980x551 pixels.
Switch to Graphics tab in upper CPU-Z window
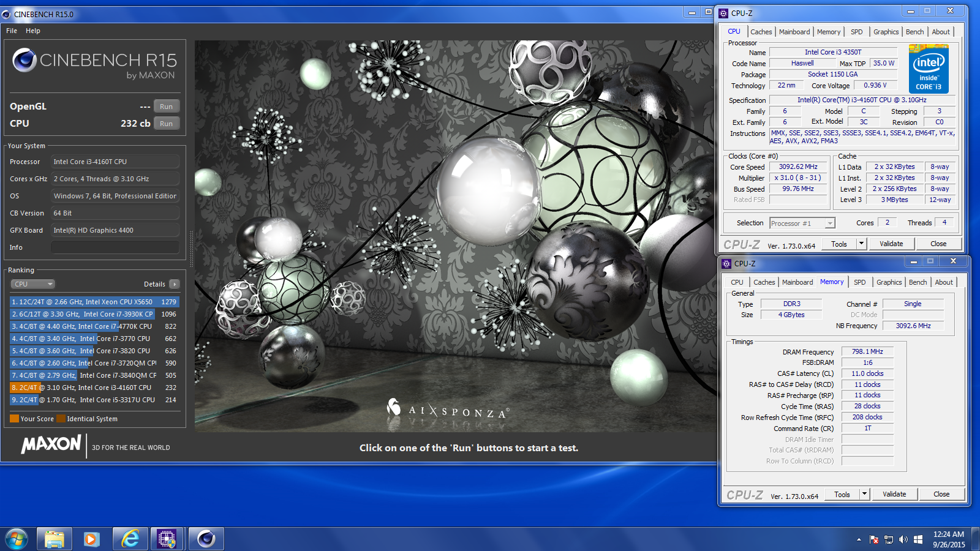click(x=886, y=32)
